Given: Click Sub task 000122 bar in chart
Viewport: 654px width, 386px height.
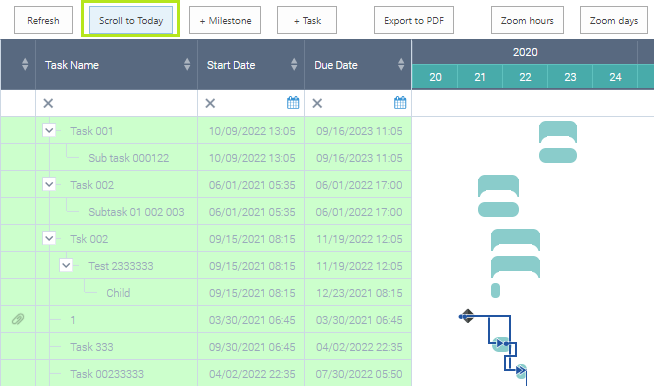Looking at the screenshot, I should (558, 156).
